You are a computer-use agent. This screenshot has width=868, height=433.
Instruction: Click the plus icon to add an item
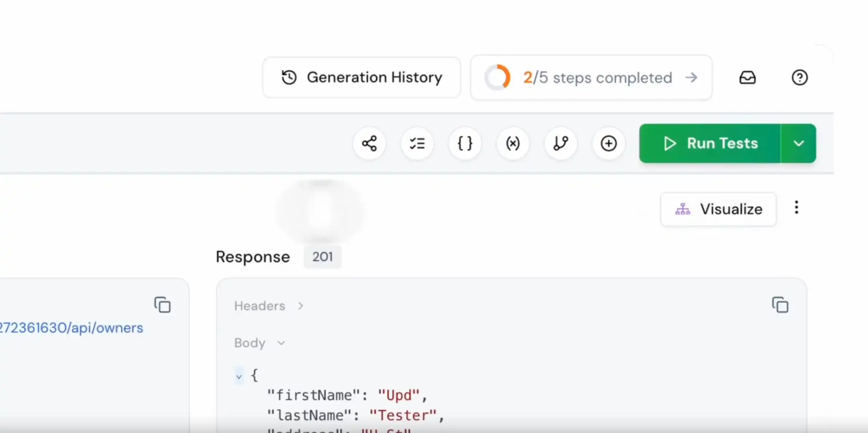tap(608, 143)
